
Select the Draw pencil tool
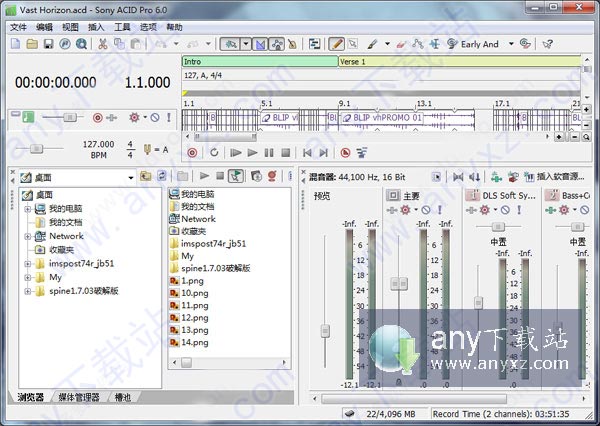click(336, 44)
